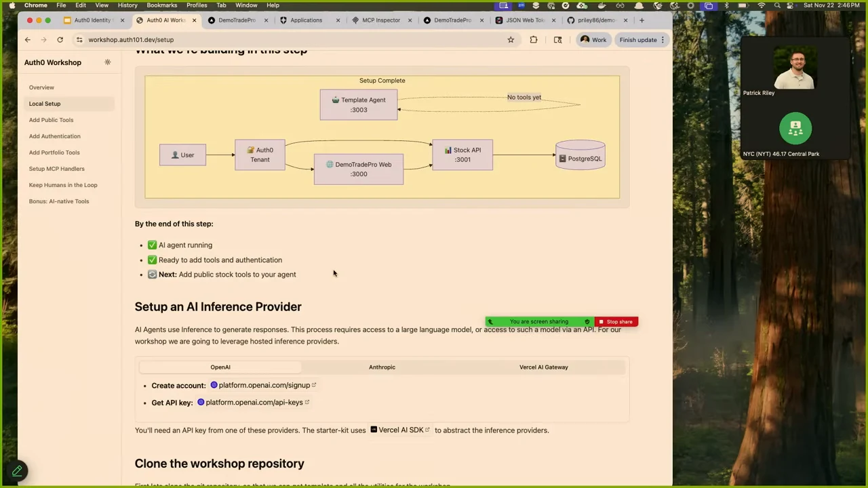The height and width of the screenshot is (488, 868).
Task: Close the JSON Web Token tab
Action: coord(553,20)
